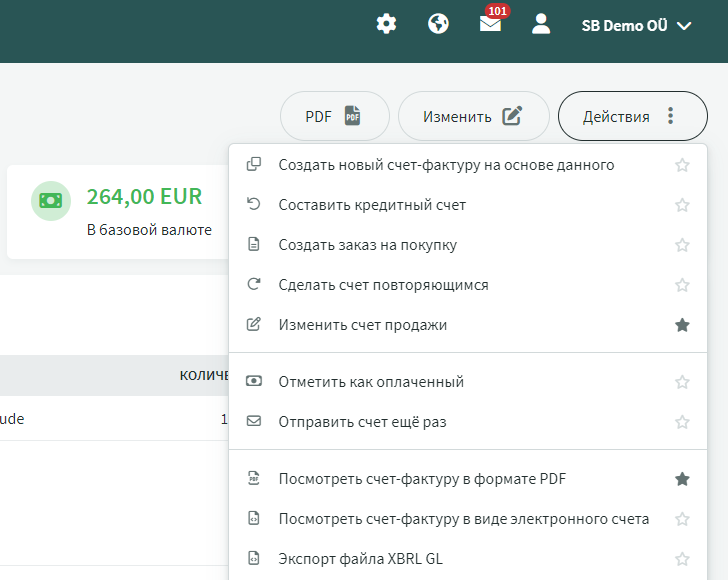This screenshot has height=580, width=728.
Task: Unfavorite star for Изменить счет продажи
Action: (682, 325)
